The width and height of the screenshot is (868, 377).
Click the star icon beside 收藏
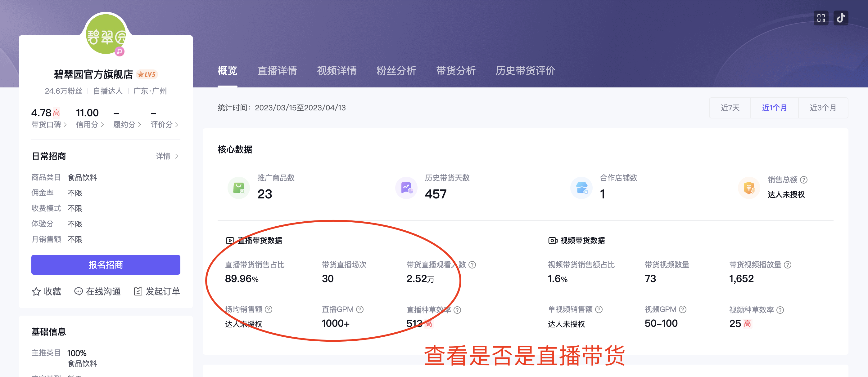click(x=36, y=291)
